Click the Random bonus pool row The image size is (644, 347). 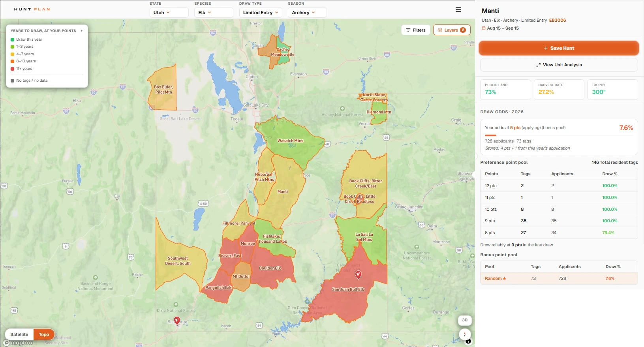pos(559,278)
